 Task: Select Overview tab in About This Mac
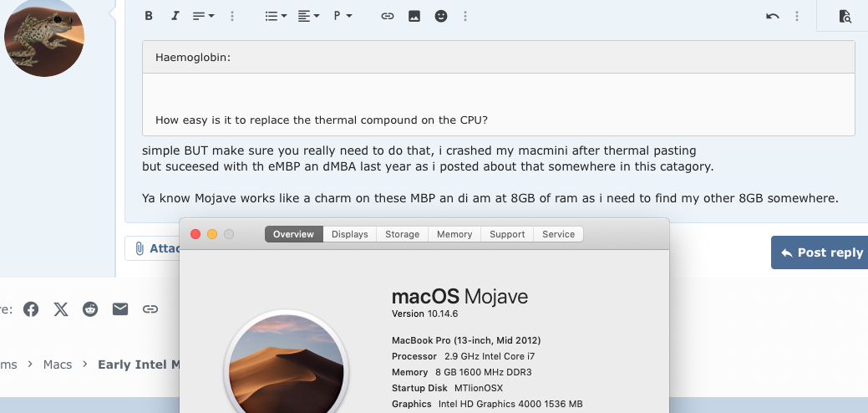pyautogui.click(x=293, y=234)
